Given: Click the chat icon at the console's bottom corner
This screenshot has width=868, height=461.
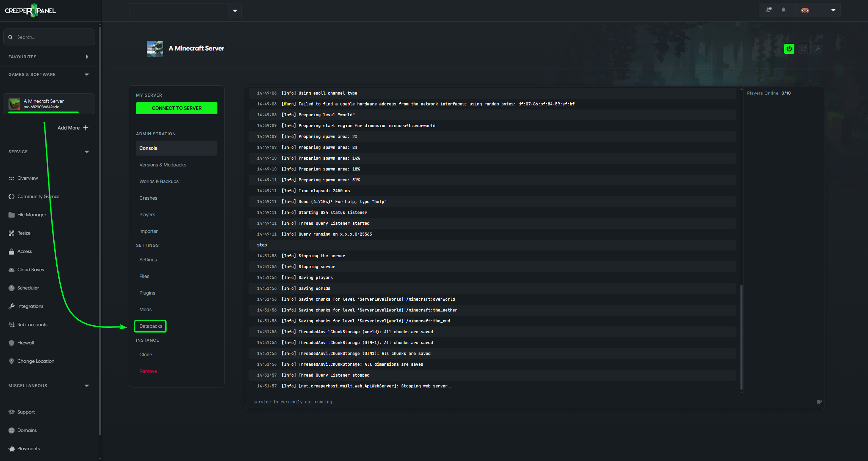Looking at the screenshot, I should (819, 402).
